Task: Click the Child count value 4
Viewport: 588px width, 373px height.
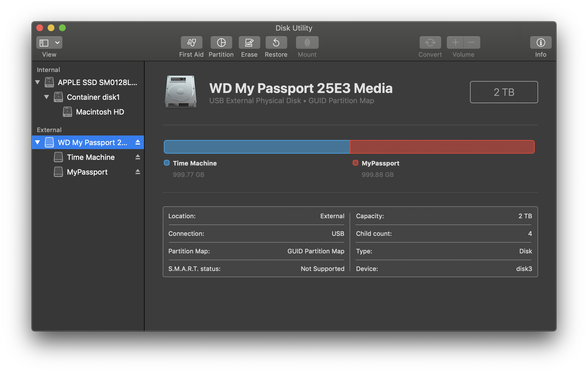Action: tap(530, 234)
